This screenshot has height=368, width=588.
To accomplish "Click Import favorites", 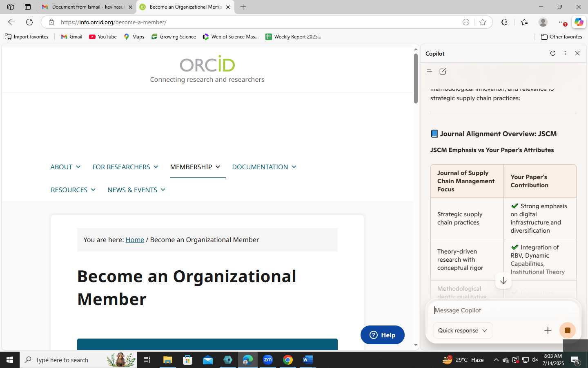I will pos(27,37).
